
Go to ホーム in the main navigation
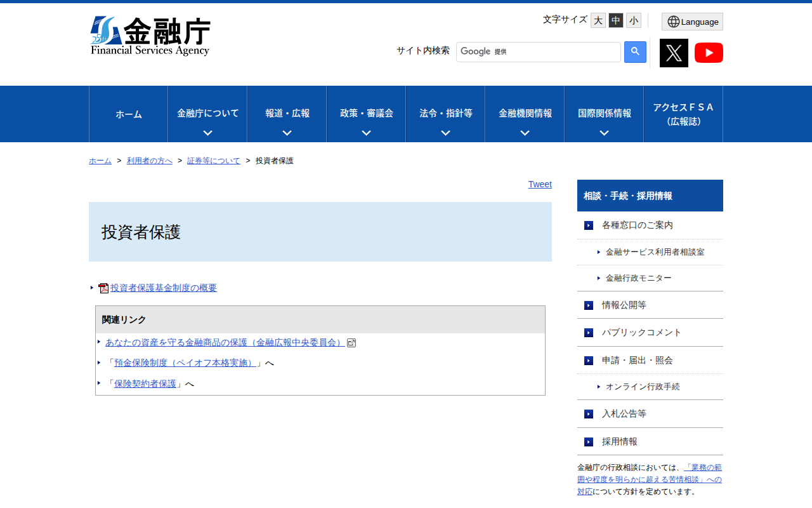[129, 114]
